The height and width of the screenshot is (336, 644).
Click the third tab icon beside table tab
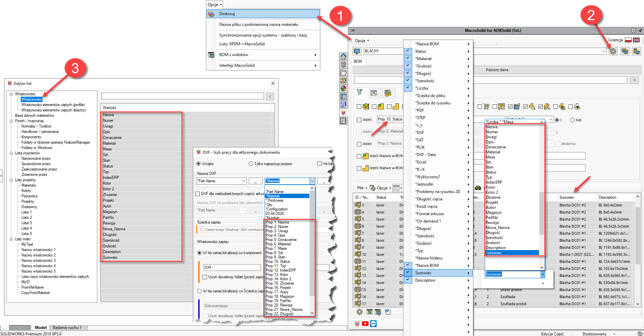(x=388, y=93)
